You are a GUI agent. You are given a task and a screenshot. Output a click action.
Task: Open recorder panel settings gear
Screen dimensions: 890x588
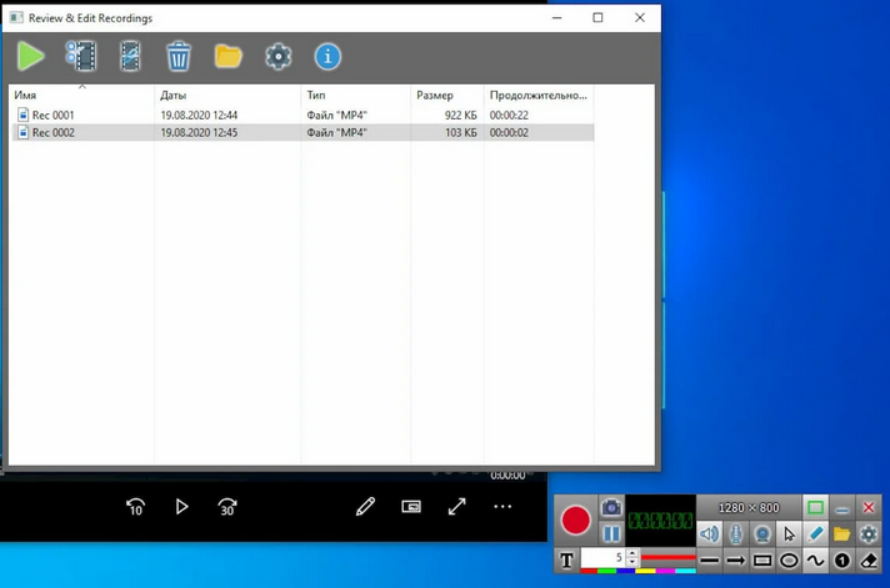click(x=869, y=534)
